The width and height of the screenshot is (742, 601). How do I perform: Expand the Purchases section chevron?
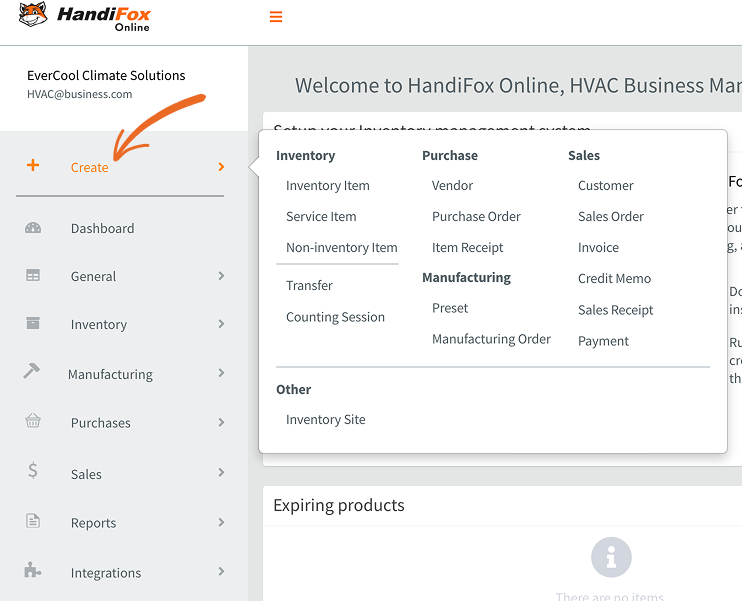[221, 422]
